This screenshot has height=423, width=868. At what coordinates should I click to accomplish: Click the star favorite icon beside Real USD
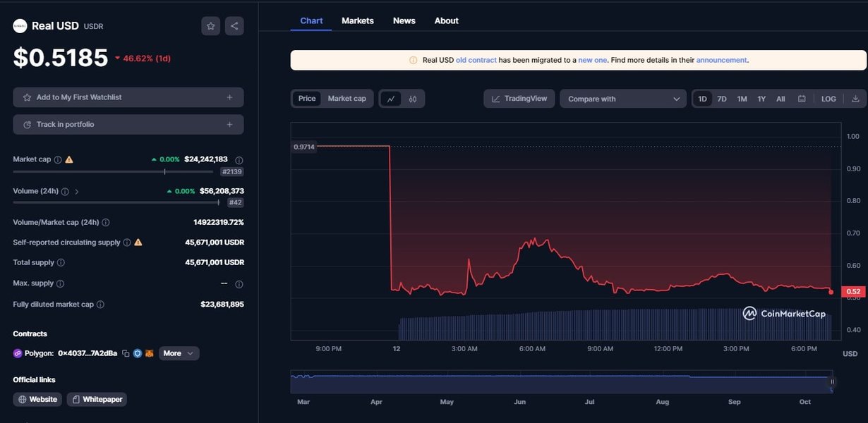pos(210,26)
